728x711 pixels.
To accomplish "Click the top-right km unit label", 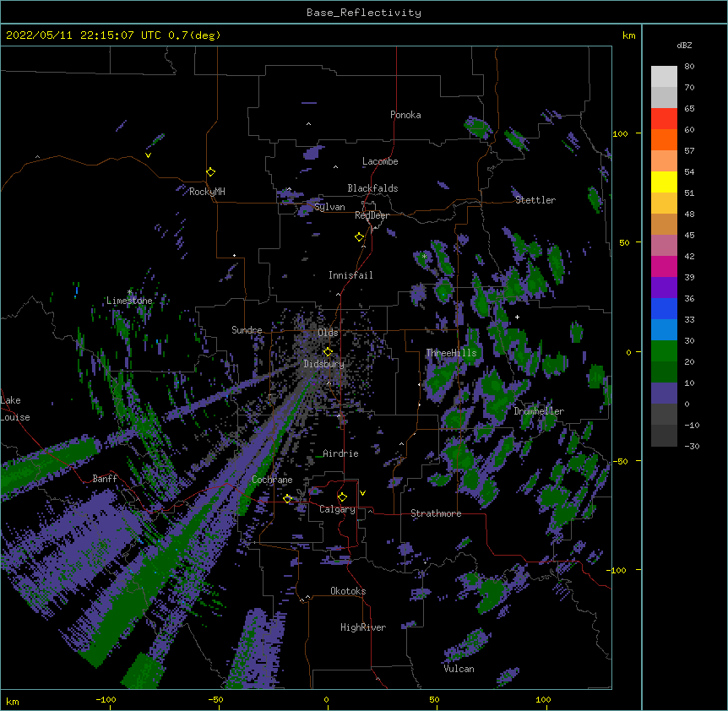I will pyautogui.click(x=629, y=35).
